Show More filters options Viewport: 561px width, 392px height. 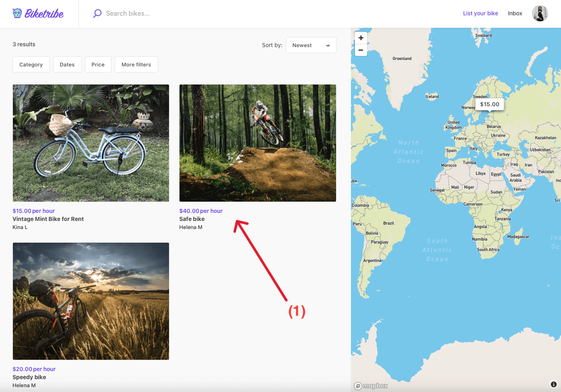click(x=136, y=64)
